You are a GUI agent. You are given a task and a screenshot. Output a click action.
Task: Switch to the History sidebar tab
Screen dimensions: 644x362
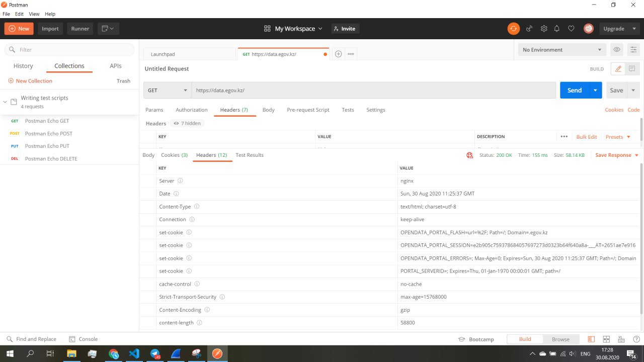[x=23, y=66]
